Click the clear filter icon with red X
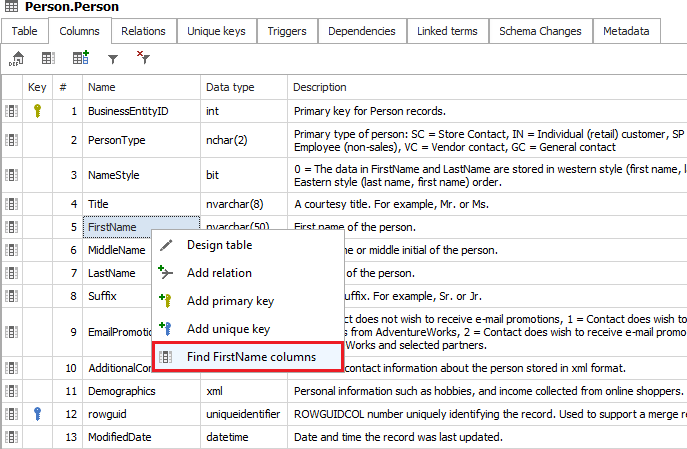687x449 pixels. 143,59
